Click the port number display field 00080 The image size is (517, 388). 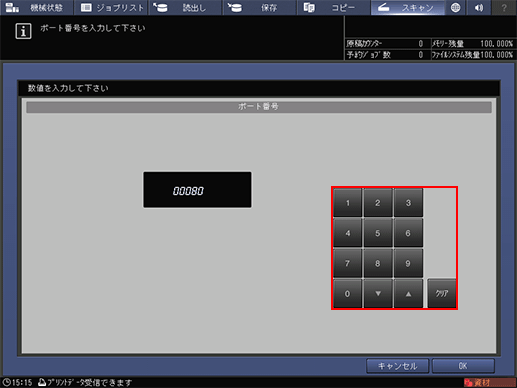pos(197,190)
